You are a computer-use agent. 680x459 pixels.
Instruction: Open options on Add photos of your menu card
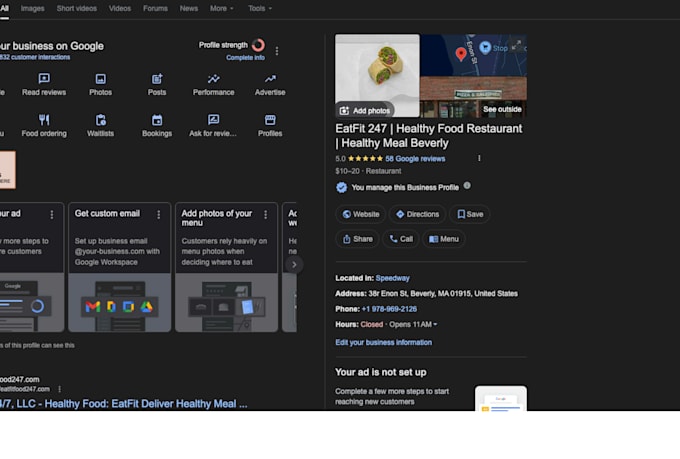[x=265, y=214]
